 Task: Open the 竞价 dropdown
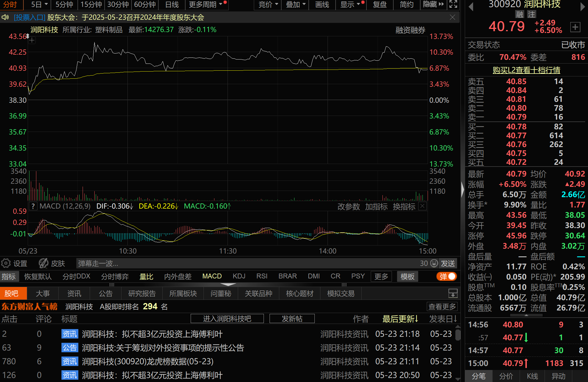[268, 5]
